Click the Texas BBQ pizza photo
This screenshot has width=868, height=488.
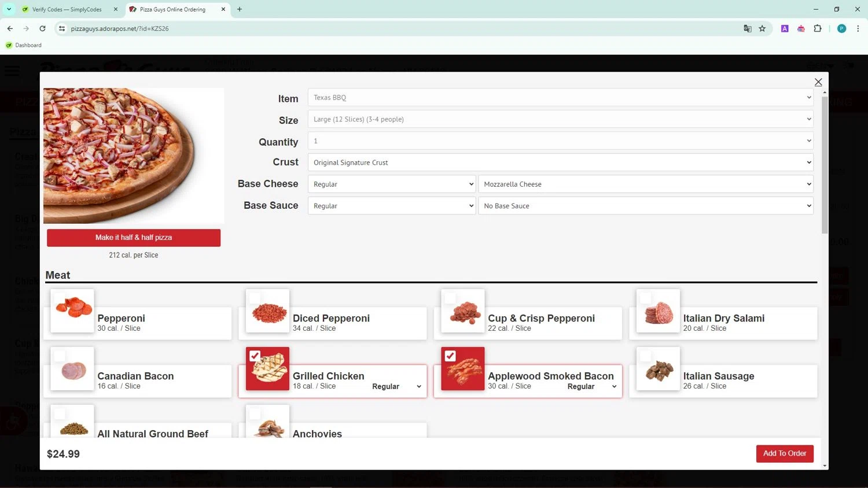click(134, 156)
